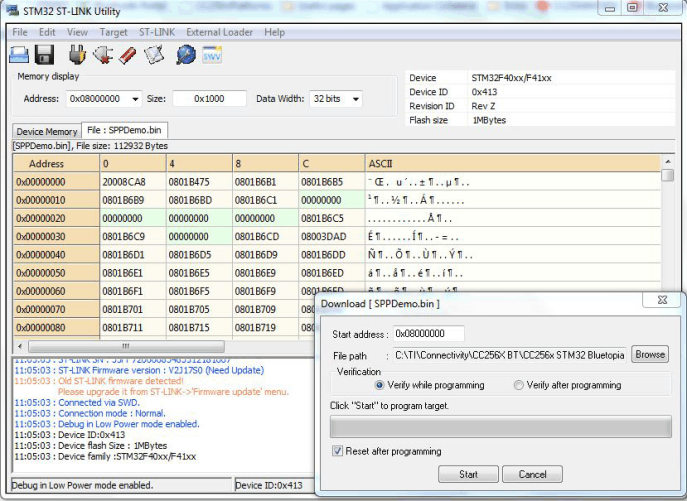Click the Start address input field
This screenshot has height=501, width=687.
pos(428,334)
